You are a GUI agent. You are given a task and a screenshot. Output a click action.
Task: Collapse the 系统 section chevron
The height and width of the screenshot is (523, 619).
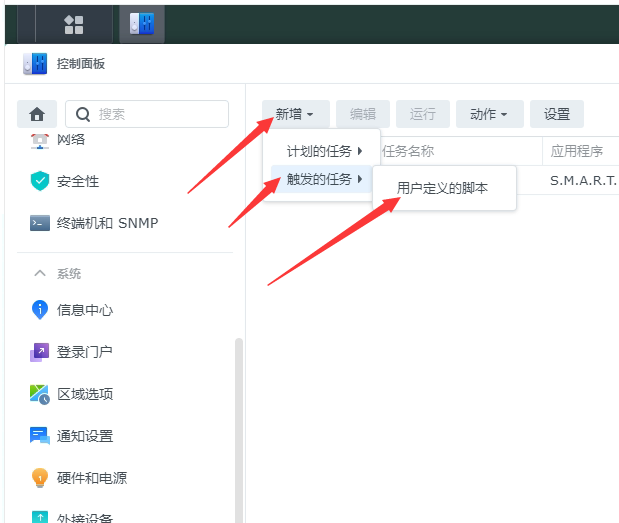(40, 273)
